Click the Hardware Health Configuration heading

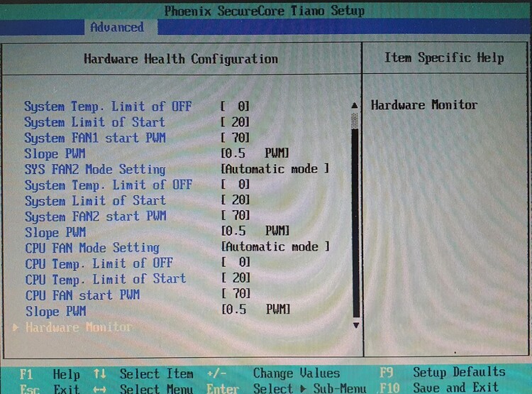click(x=181, y=59)
